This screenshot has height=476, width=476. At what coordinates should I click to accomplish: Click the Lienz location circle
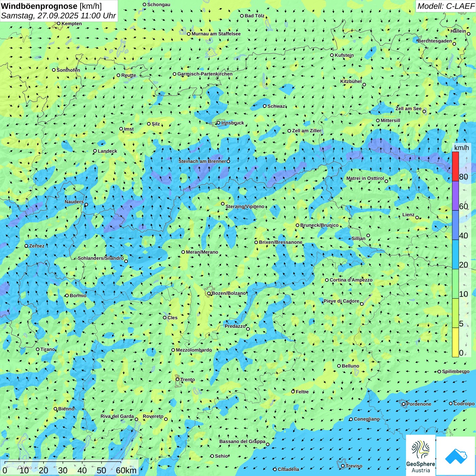point(417,218)
